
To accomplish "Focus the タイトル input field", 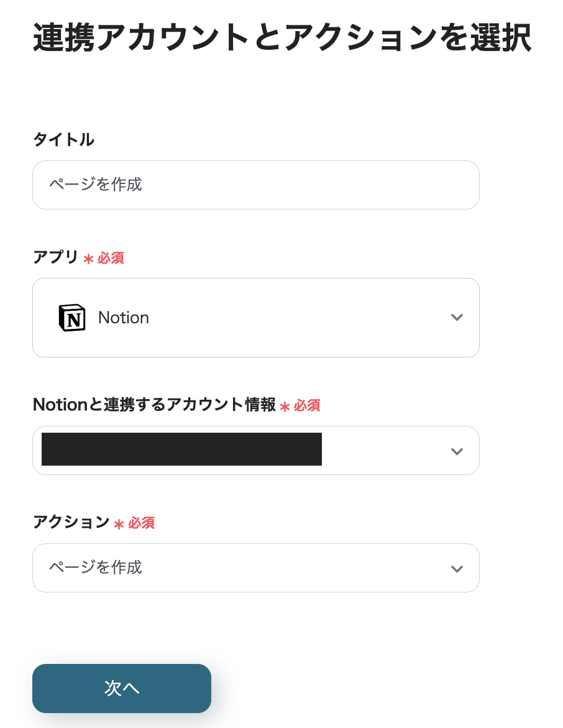I will tap(256, 185).
